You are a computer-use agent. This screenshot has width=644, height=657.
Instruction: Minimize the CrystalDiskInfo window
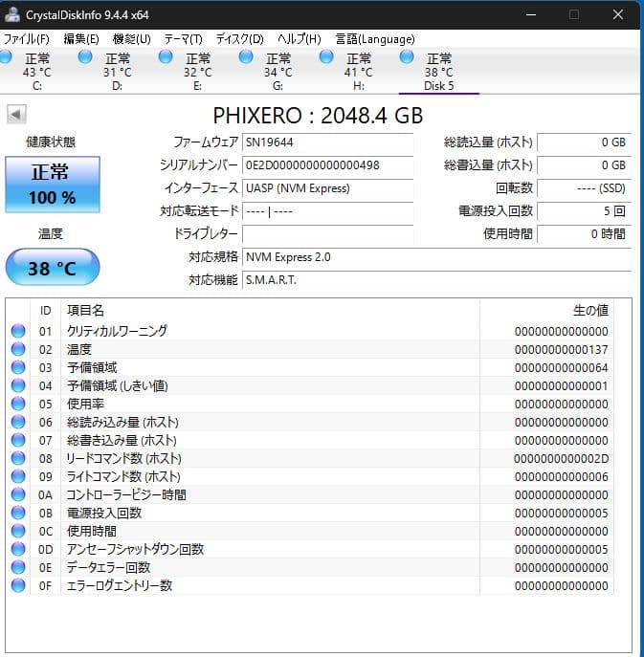[x=531, y=14]
